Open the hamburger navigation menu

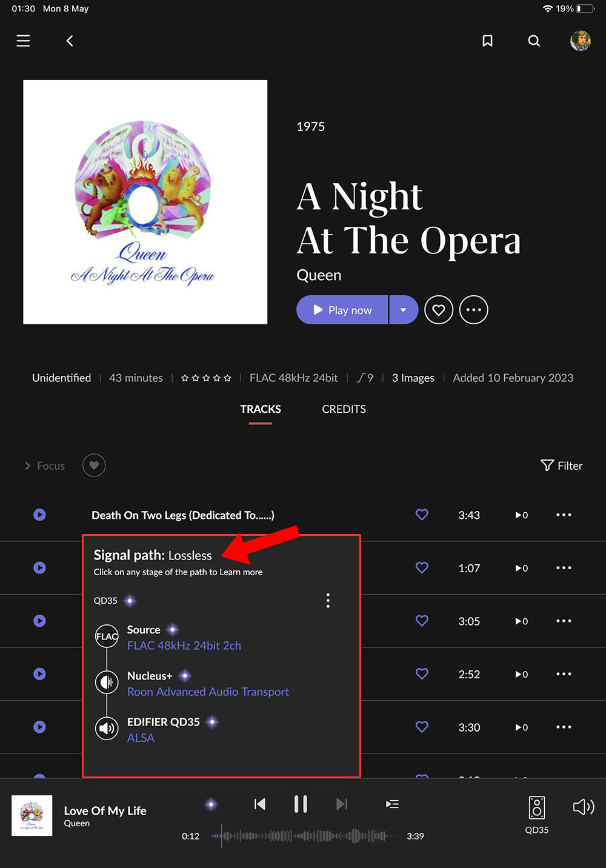(x=23, y=41)
